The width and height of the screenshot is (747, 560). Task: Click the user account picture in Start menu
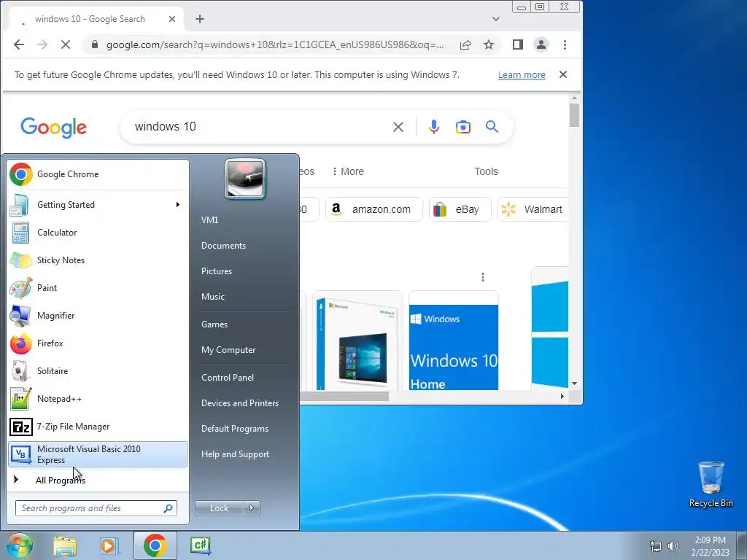(x=245, y=179)
